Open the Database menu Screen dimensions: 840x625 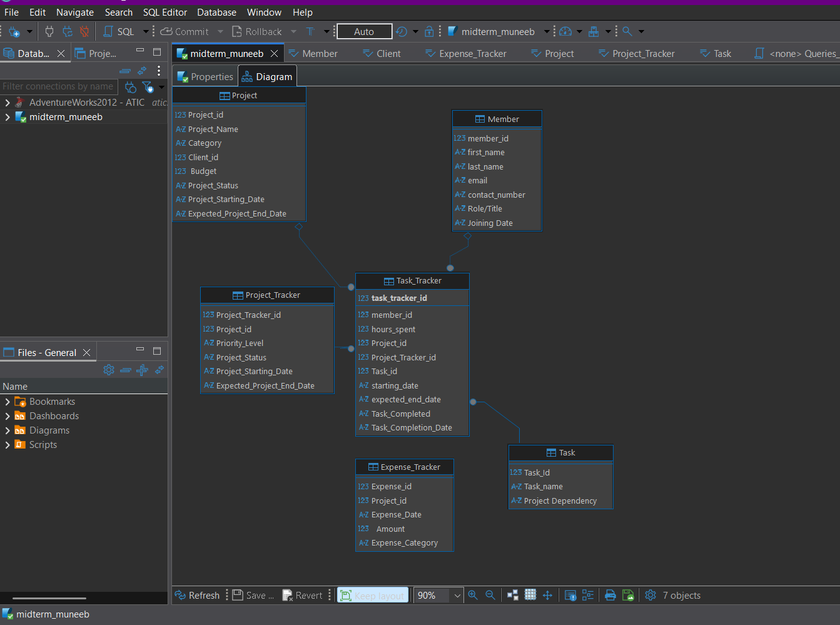click(216, 12)
